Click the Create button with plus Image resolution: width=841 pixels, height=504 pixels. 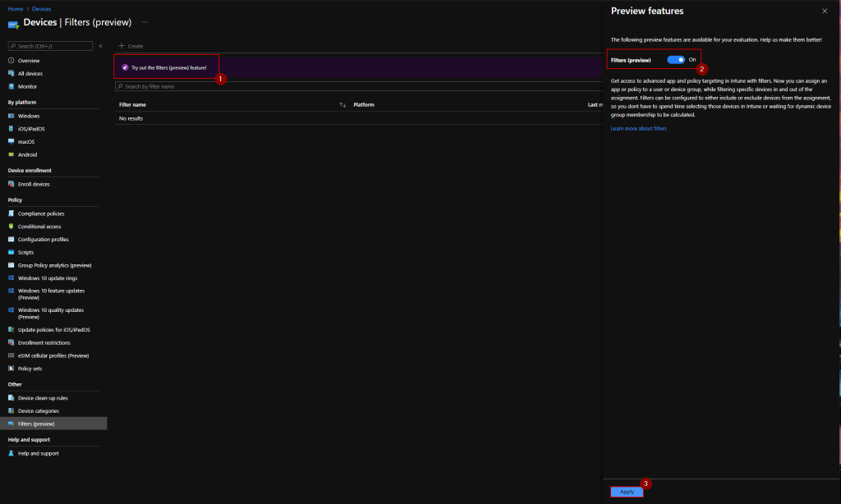(x=131, y=46)
